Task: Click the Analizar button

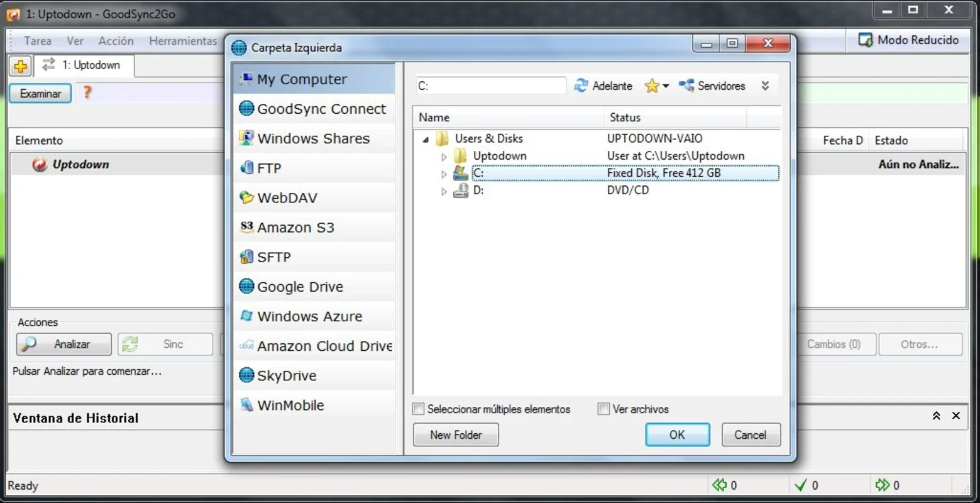Action: [x=64, y=344]
